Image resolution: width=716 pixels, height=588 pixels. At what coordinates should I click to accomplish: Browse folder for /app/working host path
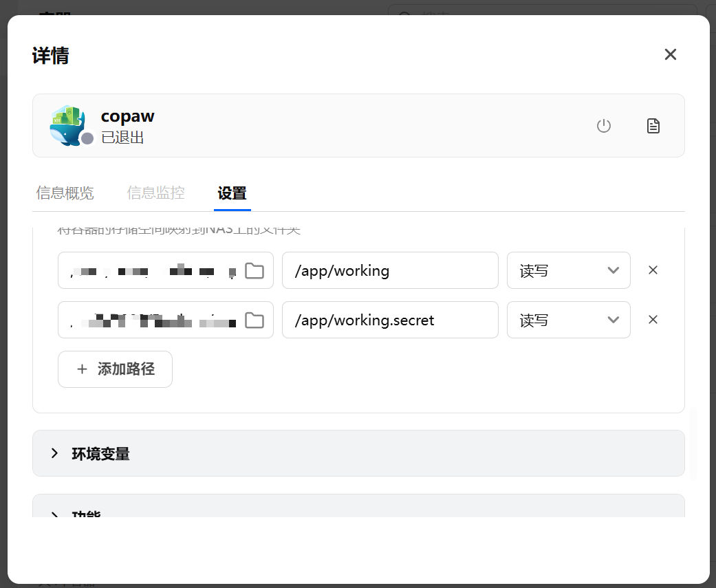click(254, 271)
